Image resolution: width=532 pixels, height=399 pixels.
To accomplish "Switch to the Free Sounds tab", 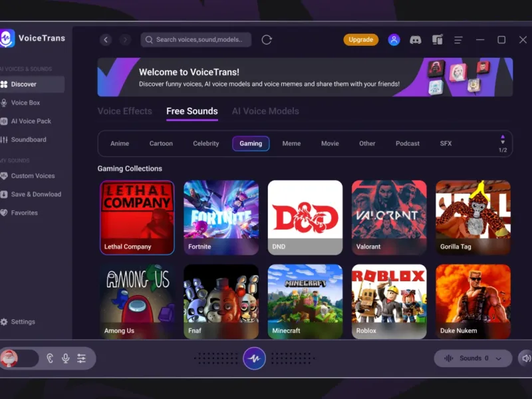I will [192, 111].
